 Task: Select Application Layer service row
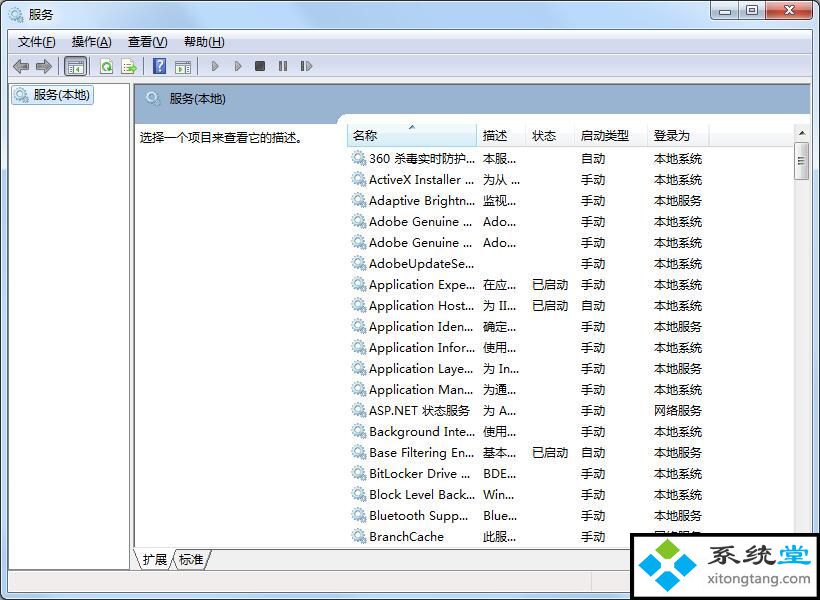coord(527,368)
